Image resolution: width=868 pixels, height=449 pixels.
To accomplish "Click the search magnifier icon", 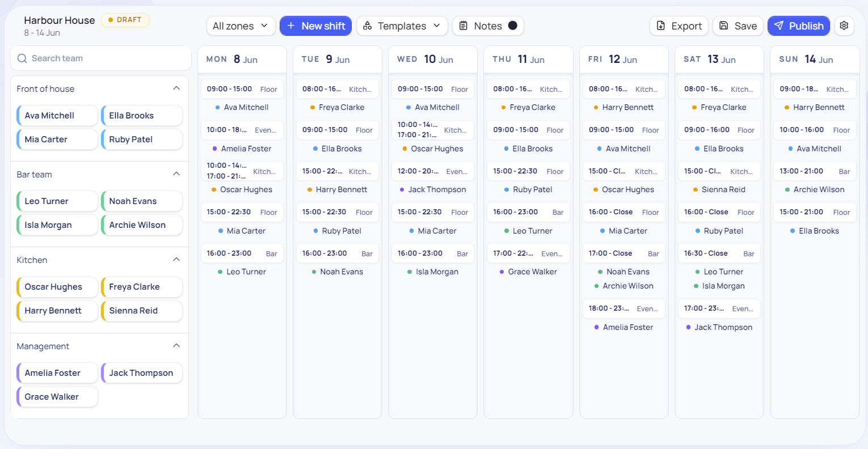I will (x=22, y=58).
